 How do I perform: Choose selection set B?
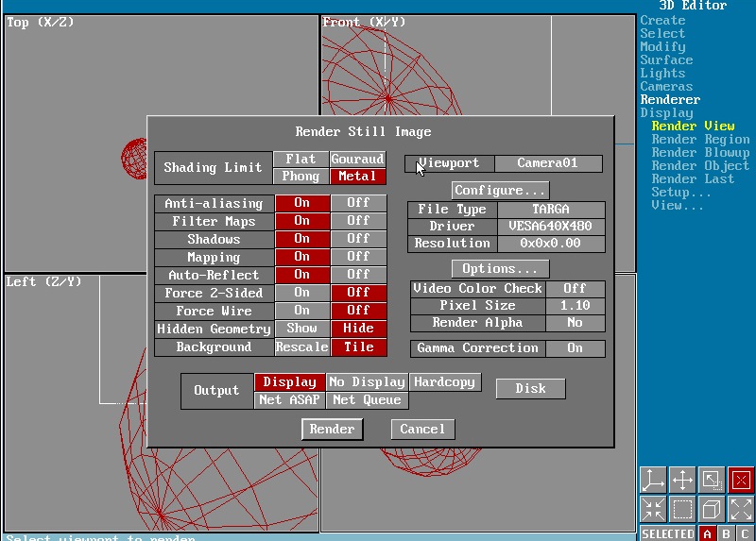coord(726,533)
